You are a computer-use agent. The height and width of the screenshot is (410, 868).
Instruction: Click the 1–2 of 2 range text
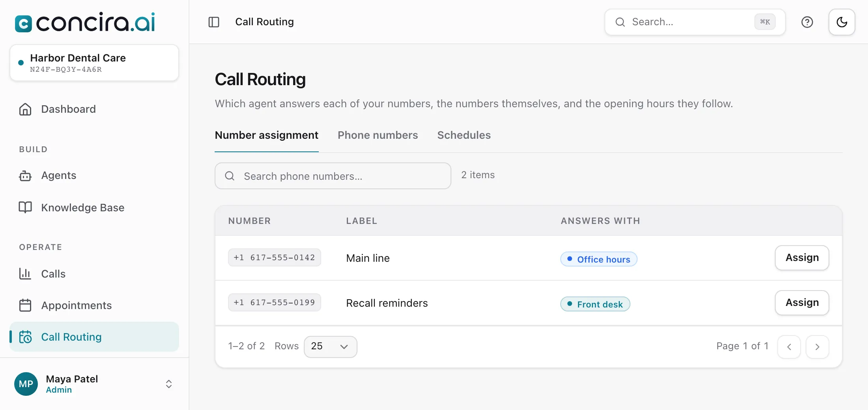pyautogui.click(x=246, y=346)
